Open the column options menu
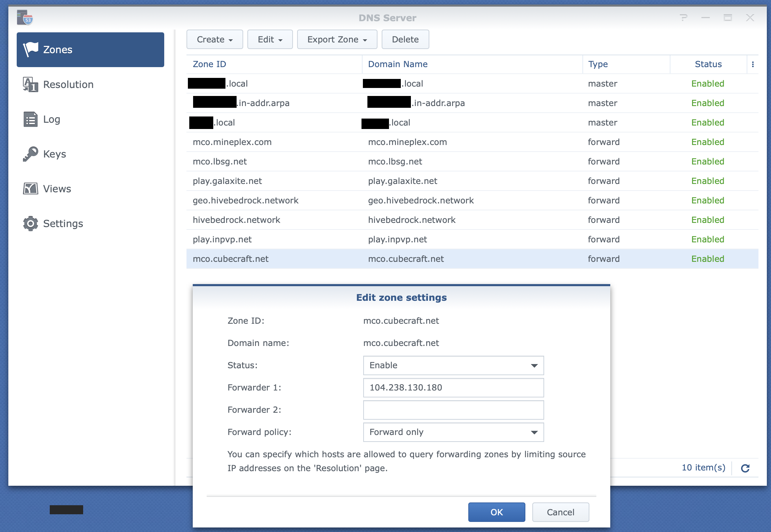This screenshot has height=532, width=771. 753,64
